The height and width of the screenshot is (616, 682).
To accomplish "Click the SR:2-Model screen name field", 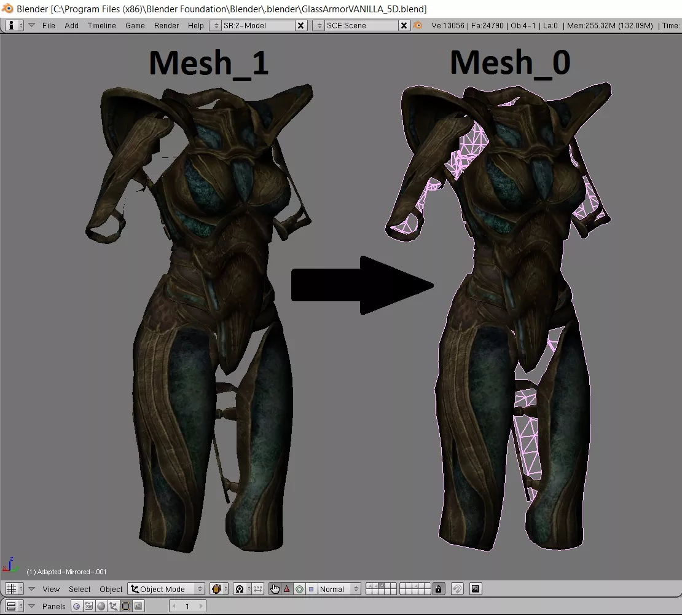I will coord(258,26).
